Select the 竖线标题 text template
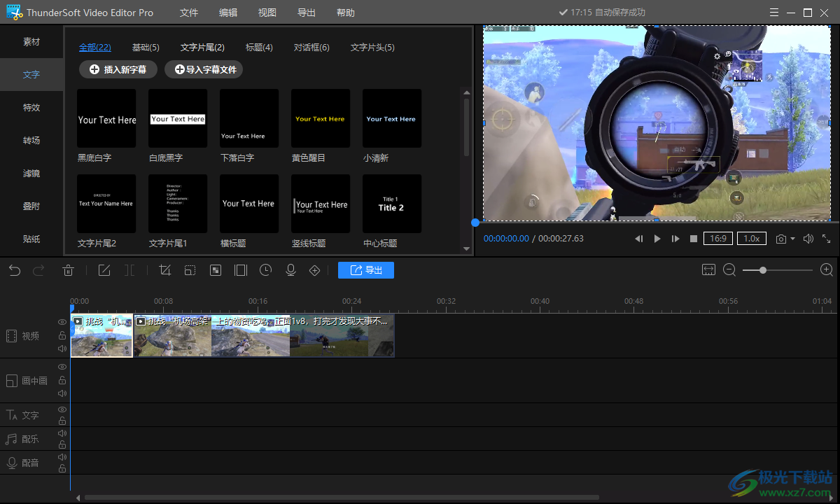Screen dimensions: 840x504 pos(321,204)
